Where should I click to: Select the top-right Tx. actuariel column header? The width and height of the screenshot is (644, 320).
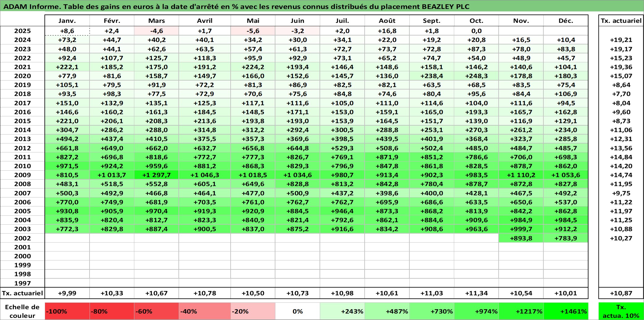click(x=621, y=21)
